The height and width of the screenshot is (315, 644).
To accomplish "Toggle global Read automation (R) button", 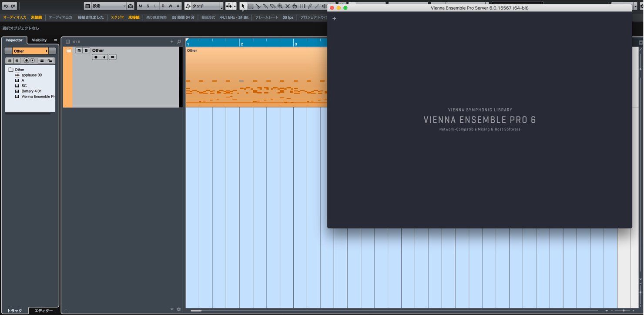I will tap(163, 6).
